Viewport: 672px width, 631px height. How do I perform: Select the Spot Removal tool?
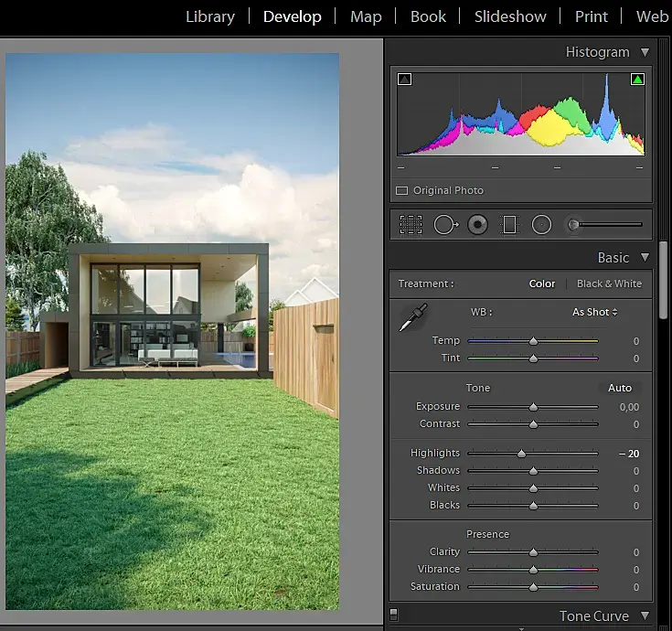[x=446, y=225]
